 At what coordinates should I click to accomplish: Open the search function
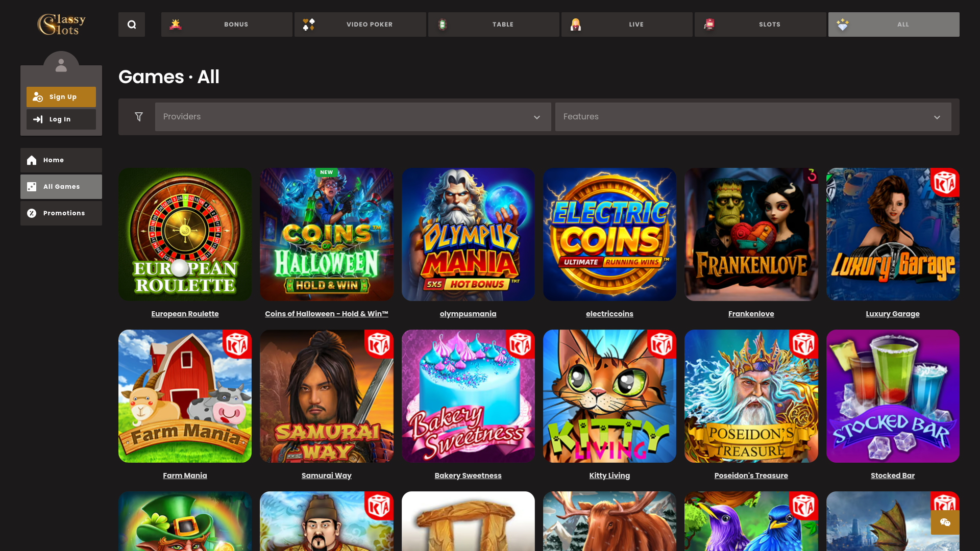pyautogui.click(x=132, y=24)
